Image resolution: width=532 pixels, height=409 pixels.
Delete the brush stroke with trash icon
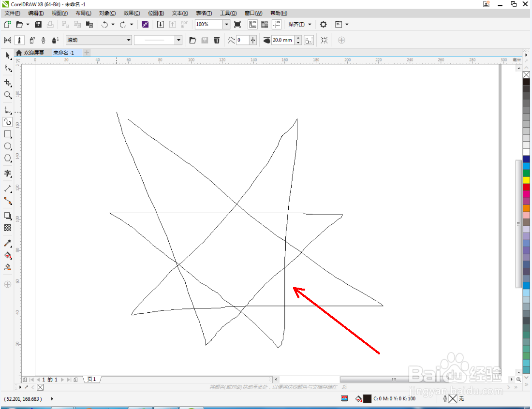tap(217, 40)
